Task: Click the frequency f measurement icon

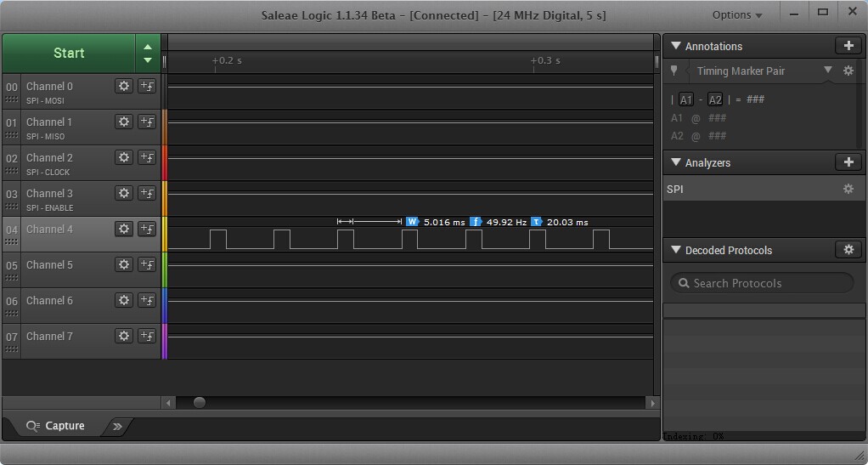Action: tap(476, 222)
